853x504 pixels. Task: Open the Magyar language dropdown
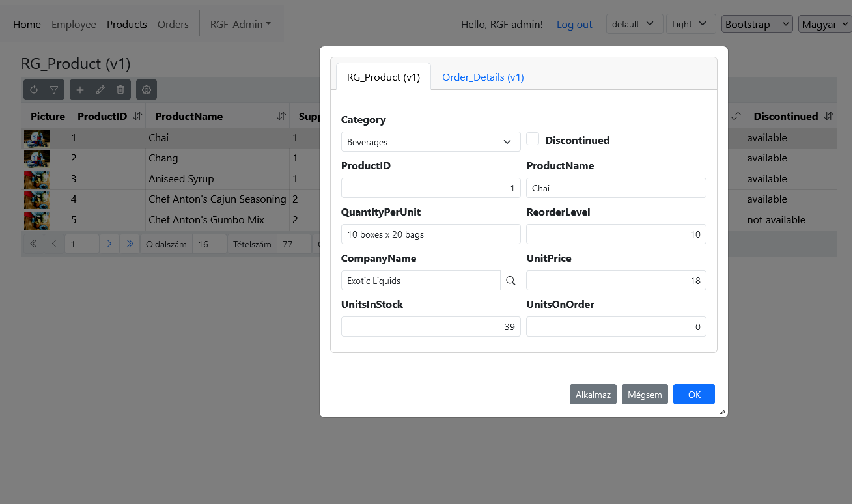point(824,24)
